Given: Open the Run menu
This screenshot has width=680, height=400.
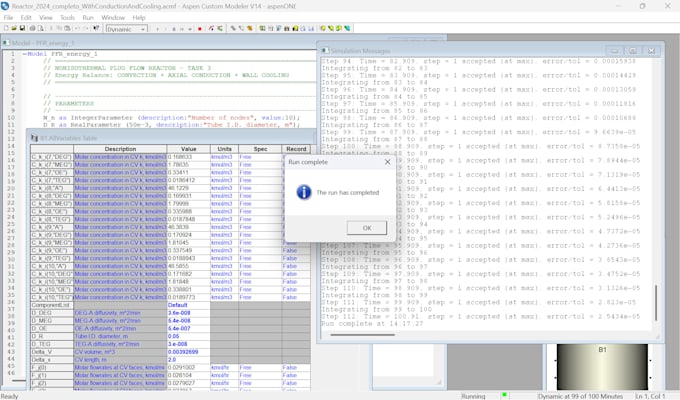Looking at the screenshot, I should pos(88,18).
